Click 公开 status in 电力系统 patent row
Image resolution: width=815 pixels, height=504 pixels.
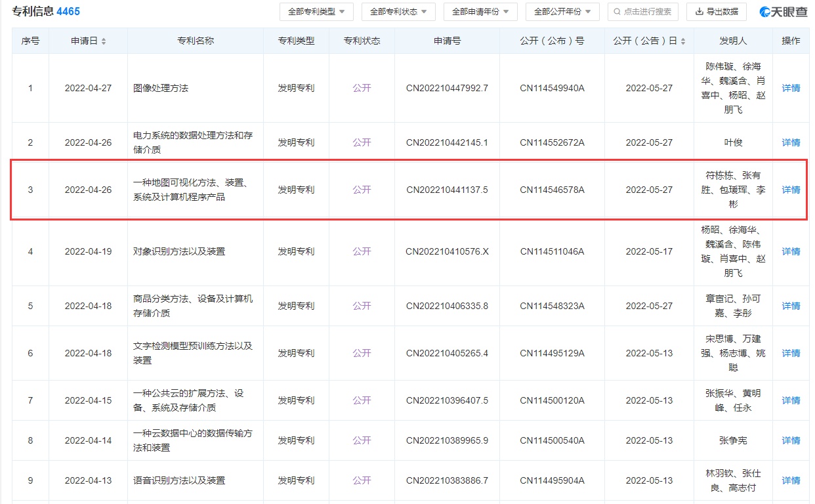point(362,142)
